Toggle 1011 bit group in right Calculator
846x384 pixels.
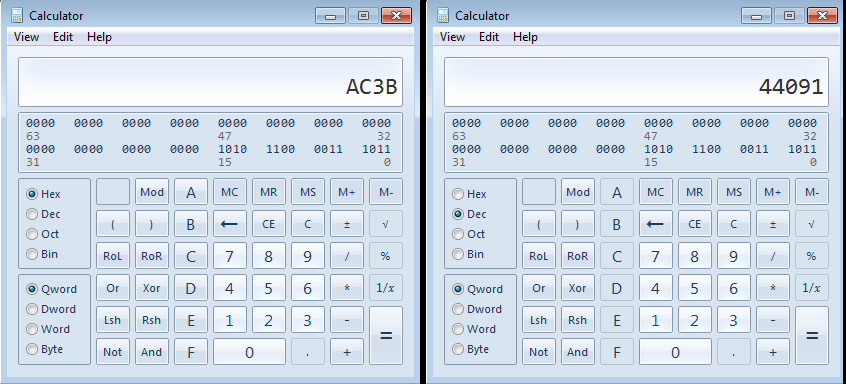click(802, 149)
